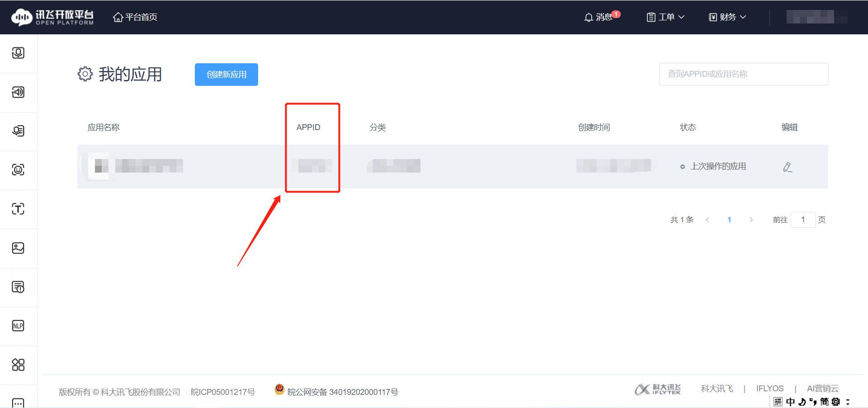This screenshot has width=868, height=408.
Task: Click 平台首页 in the top menu
Action: point(135,17)
